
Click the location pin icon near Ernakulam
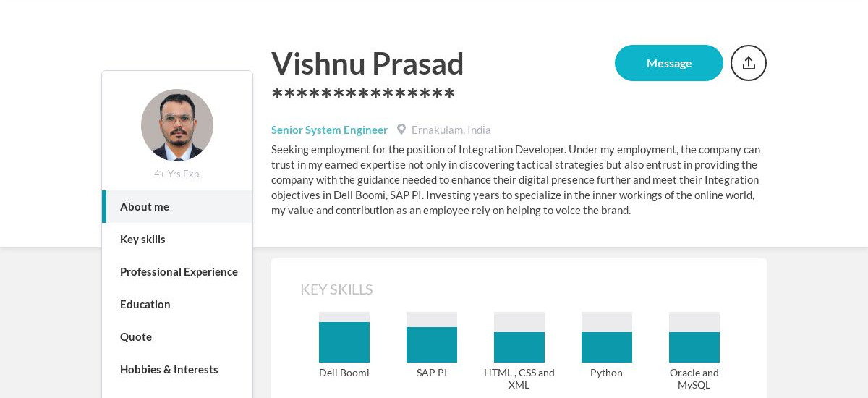(x=401, y=130)
